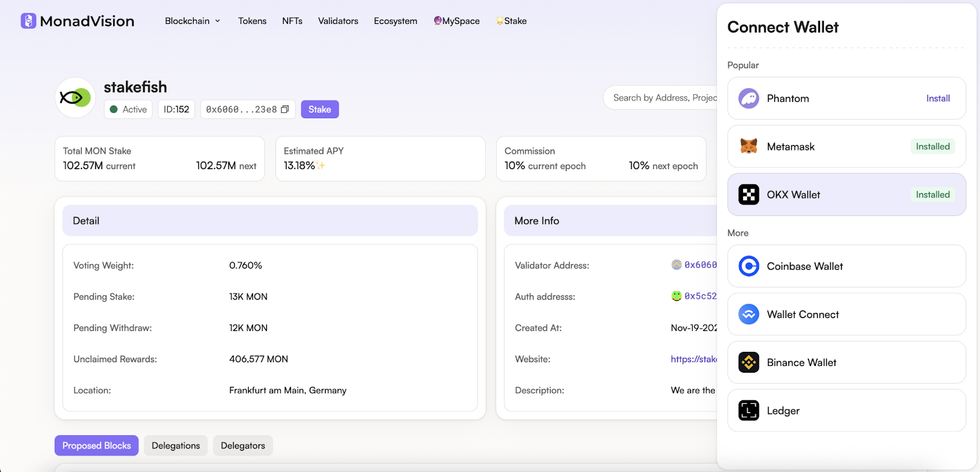Click the Install link for Phantom
Image resolution: width=980 pixels, height=472 pixels.
pos(938,99)
